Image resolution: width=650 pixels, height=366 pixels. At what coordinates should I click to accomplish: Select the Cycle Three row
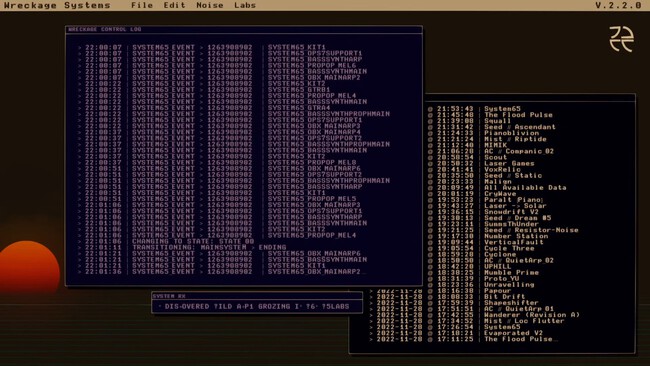(x=481, y=248)
